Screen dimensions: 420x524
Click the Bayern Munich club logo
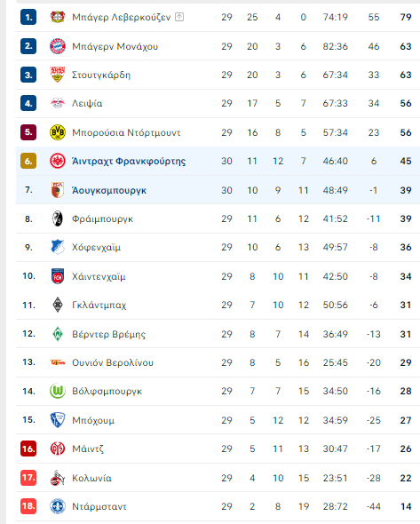tap(58, 46)
